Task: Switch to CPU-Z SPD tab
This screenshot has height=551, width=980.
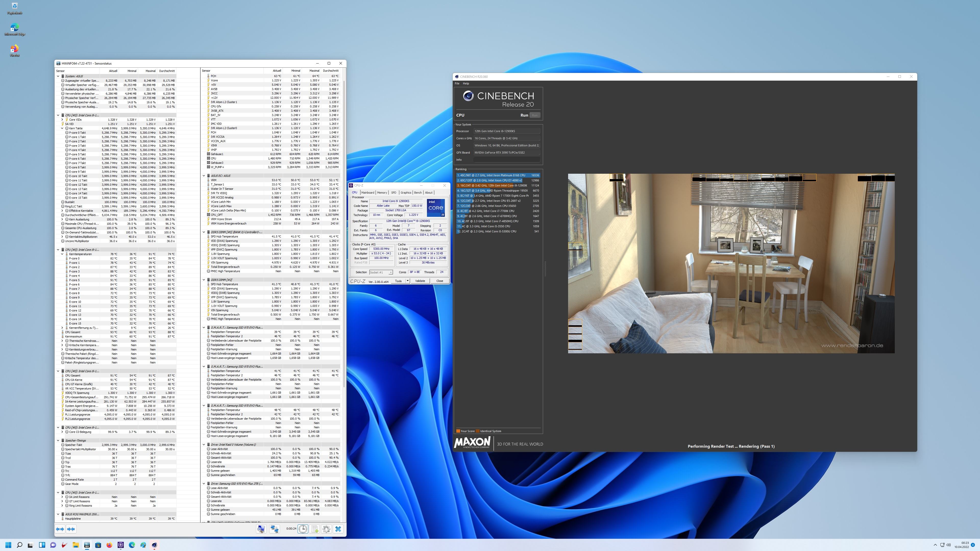Action: click(394, 192)
